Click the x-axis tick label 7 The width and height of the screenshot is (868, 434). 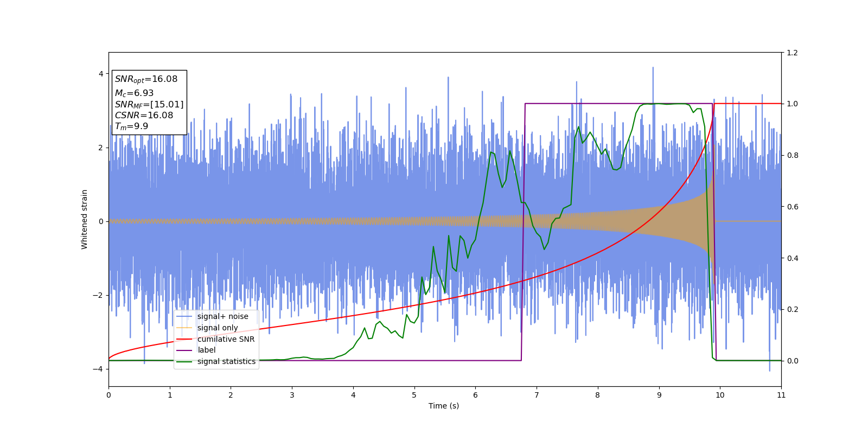click(537, 395)
